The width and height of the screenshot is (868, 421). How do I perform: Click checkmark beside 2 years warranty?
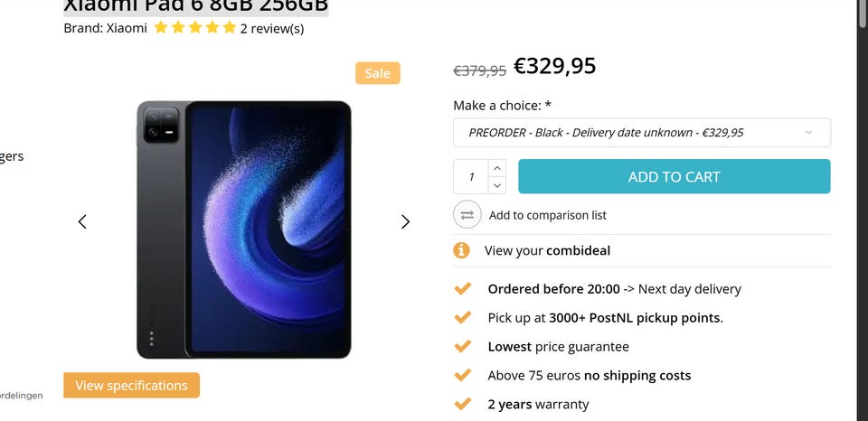(x=462, y=404)
